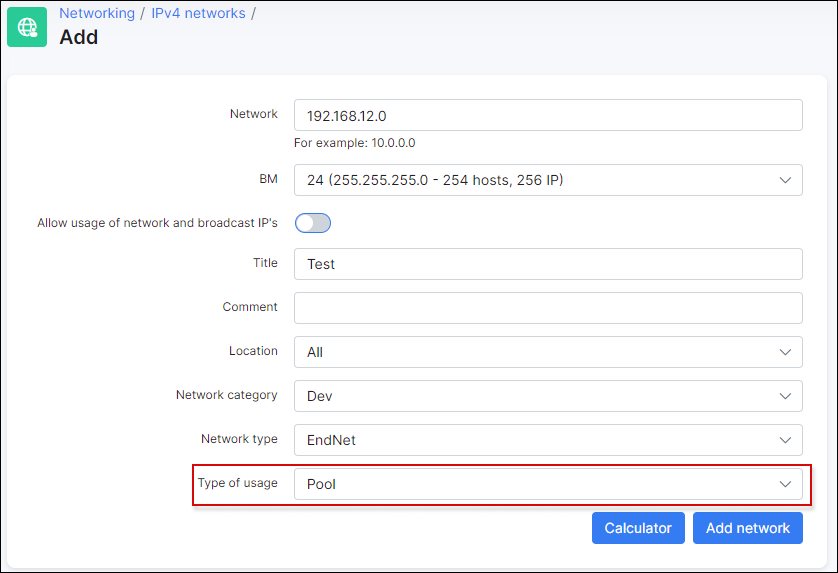
Task: Open the BM subnet mask dropdown
Action: (547, 180)
